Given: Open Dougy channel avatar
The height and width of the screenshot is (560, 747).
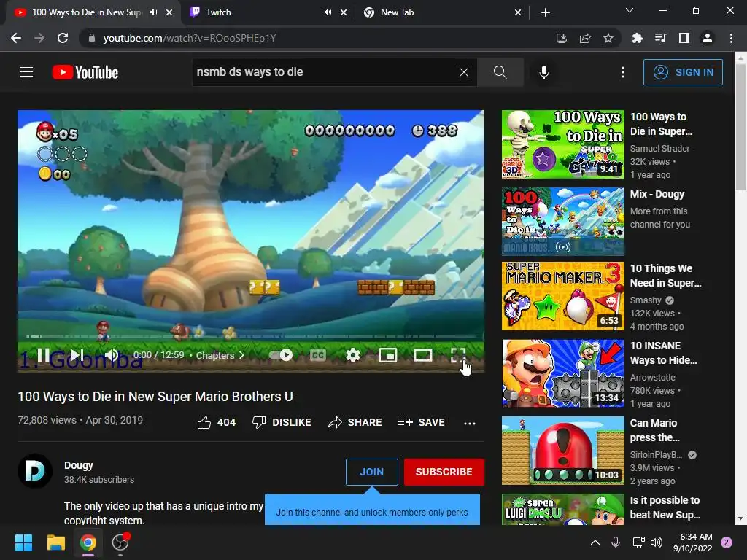Looking at the screenshot, I should [35, 472].
